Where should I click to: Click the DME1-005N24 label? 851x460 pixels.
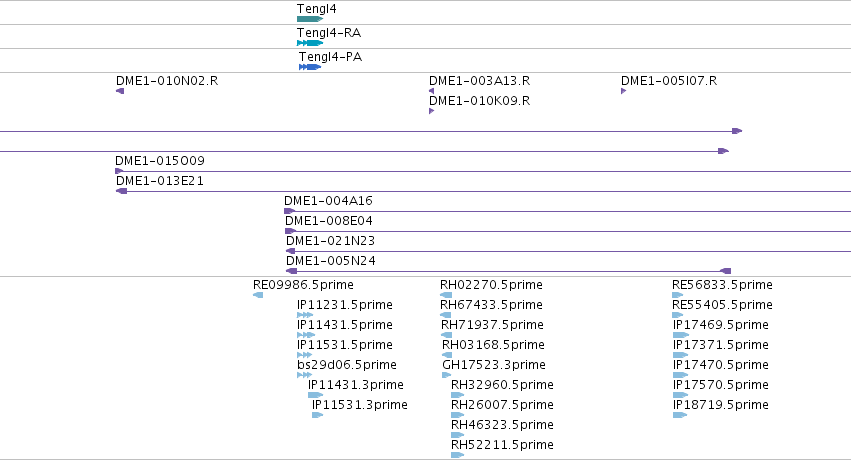(331, 260)
